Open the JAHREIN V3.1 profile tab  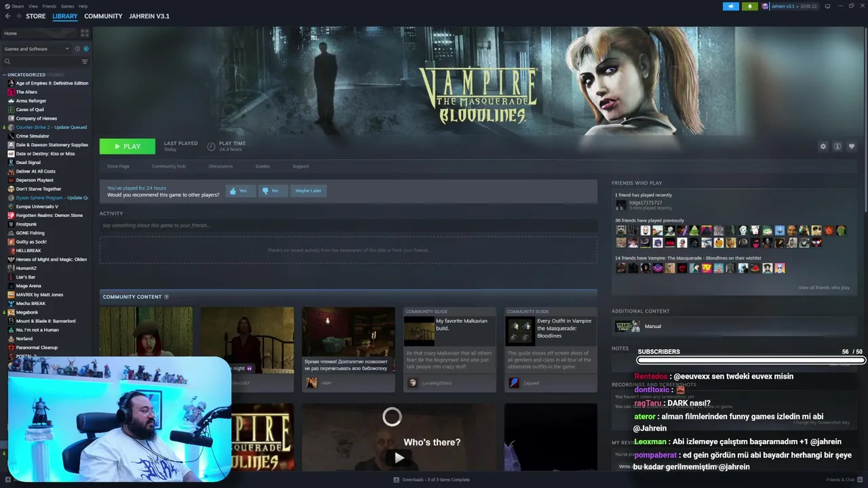[x=149, y=16]
